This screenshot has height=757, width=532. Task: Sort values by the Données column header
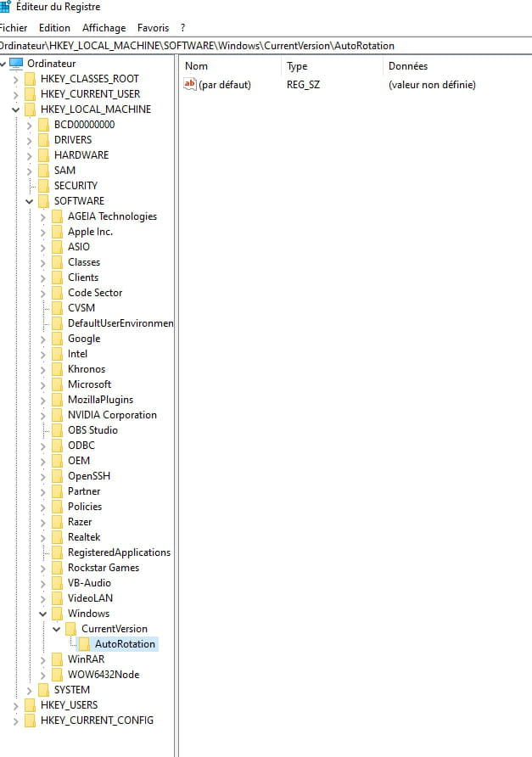click(457, 66)
